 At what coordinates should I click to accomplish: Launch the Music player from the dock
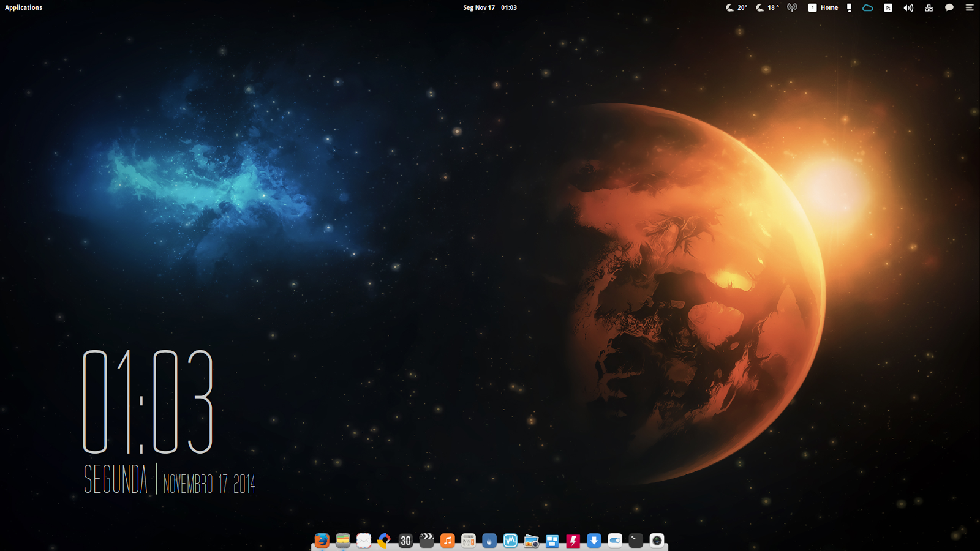448,541
